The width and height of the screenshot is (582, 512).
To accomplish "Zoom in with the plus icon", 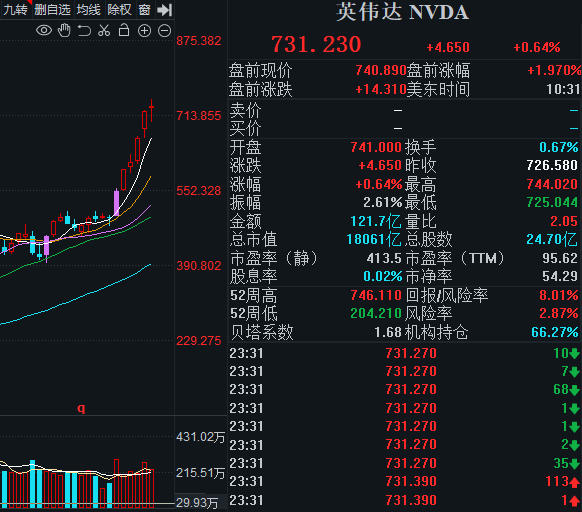I will pos(144,30).
